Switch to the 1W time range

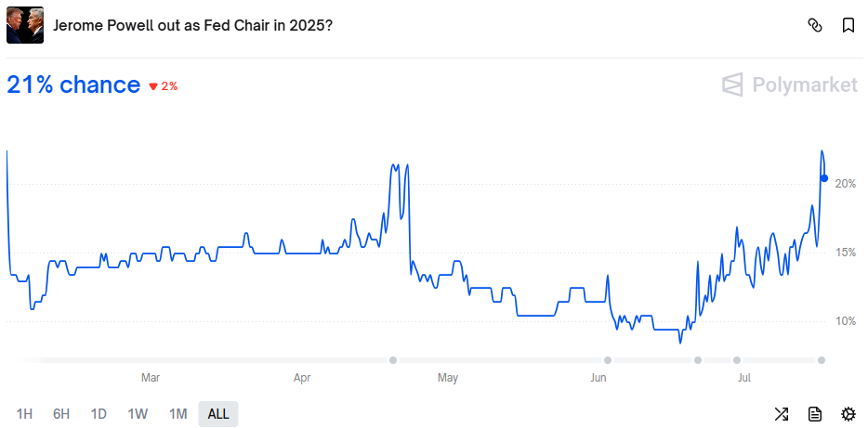click(x=138, y=414)
